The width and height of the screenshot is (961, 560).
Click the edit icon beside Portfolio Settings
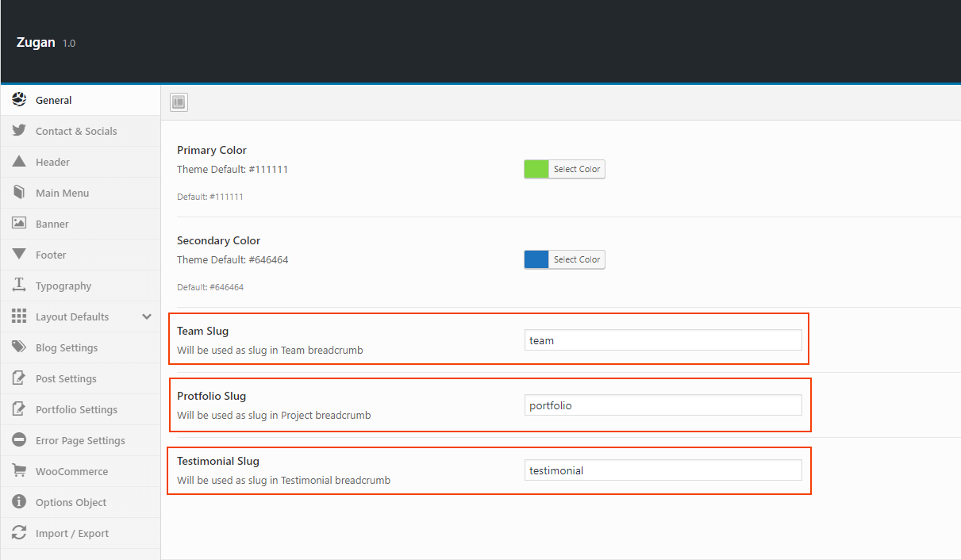pyautogui.click(x=19, y=409)
